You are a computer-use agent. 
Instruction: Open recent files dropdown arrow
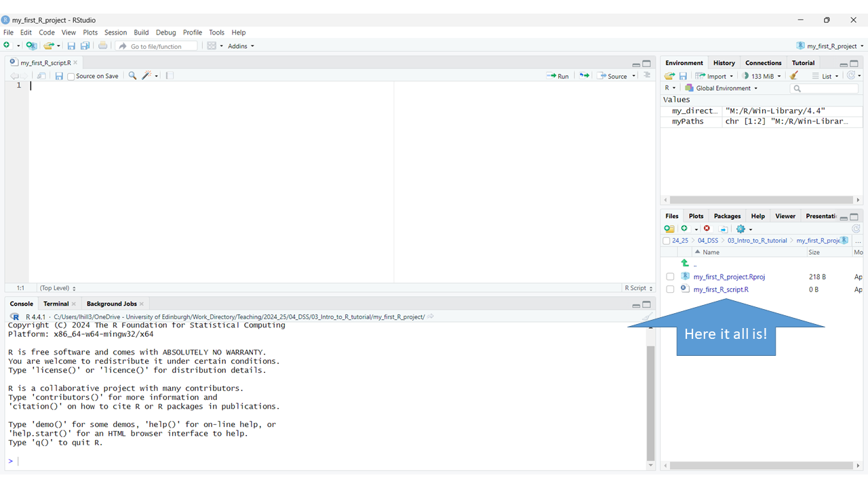(x=58, y=46)
